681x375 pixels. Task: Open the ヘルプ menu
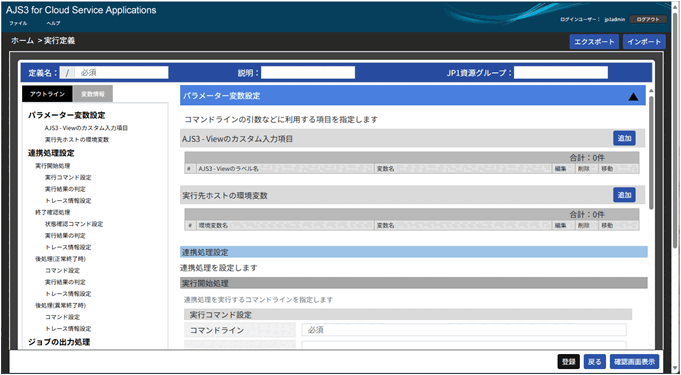coord(53,23)
